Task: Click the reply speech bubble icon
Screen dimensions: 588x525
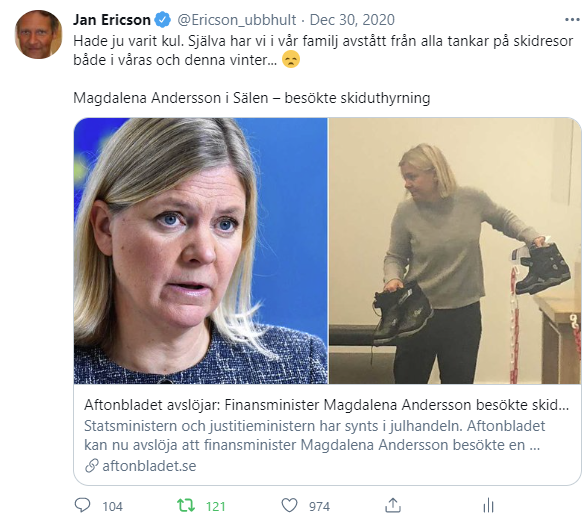Action: coord(82,505)
